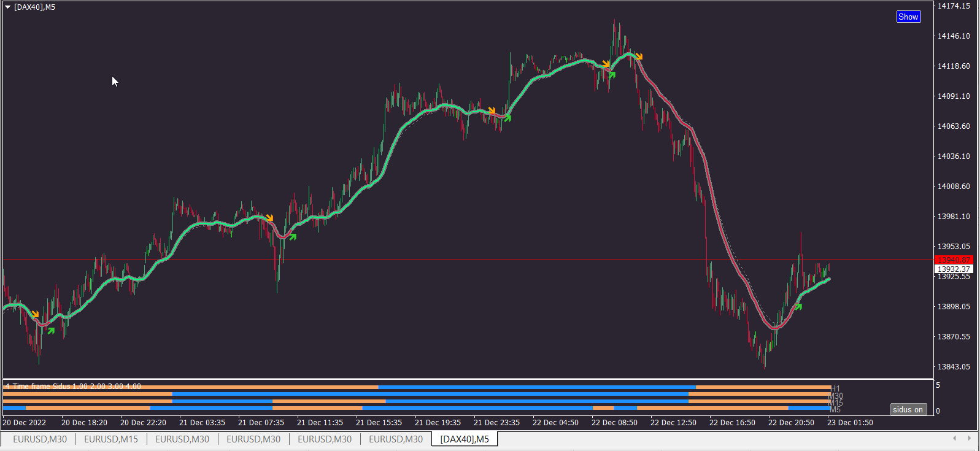Click the 14008.60 price scale value

tap(954, 187)
